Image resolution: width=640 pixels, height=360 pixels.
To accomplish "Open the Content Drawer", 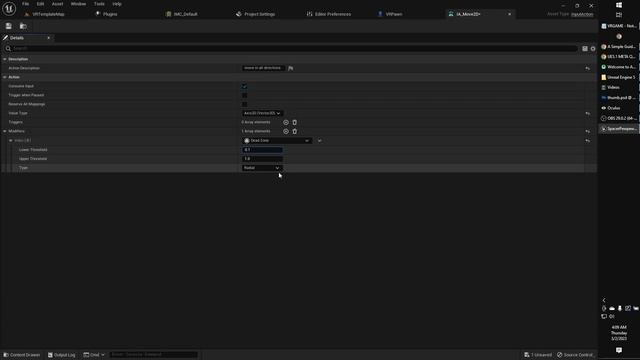I will pos(22,355).
